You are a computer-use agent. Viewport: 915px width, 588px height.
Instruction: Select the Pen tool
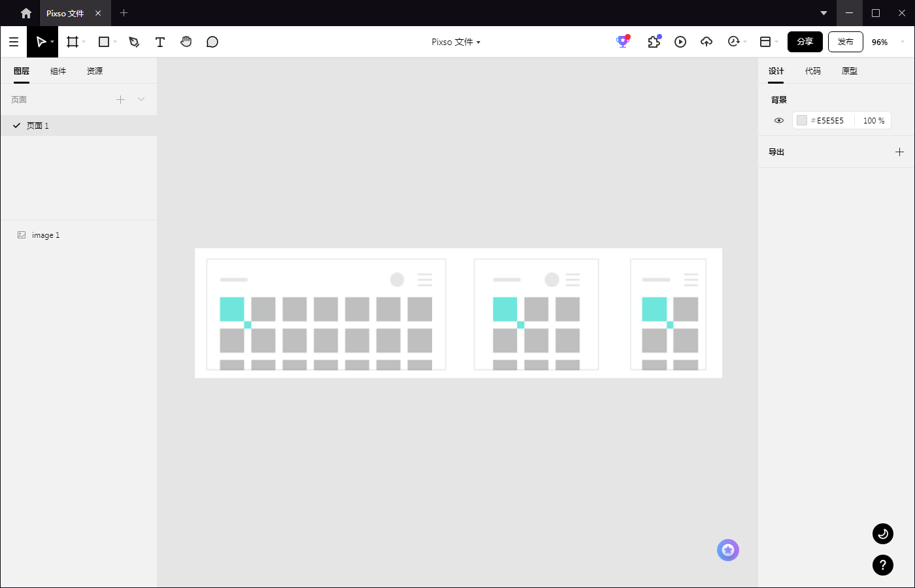click(x=134, y=42)
